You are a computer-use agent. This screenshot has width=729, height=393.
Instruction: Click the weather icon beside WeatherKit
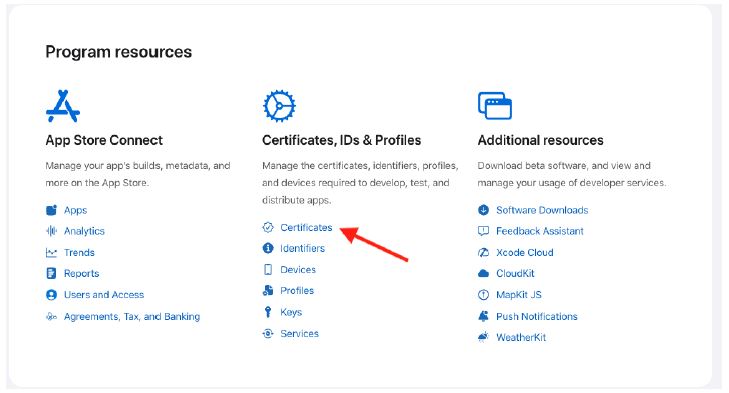click(x=484, y=337)
